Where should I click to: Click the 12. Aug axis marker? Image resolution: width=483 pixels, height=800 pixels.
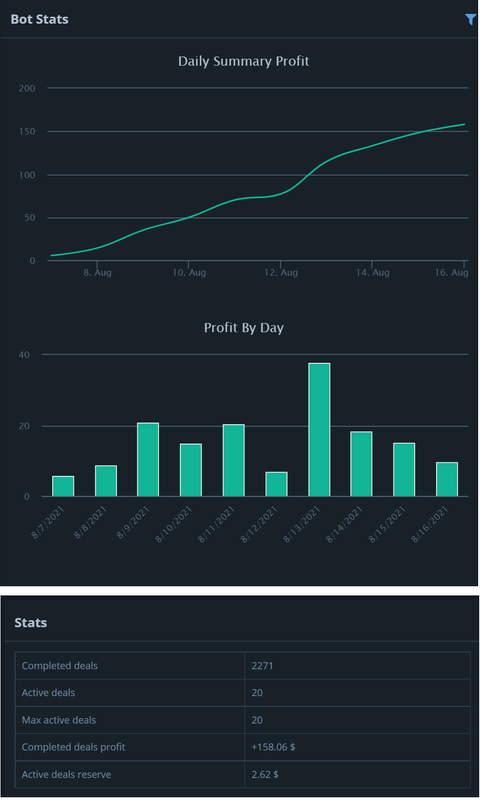click(281, 272)
